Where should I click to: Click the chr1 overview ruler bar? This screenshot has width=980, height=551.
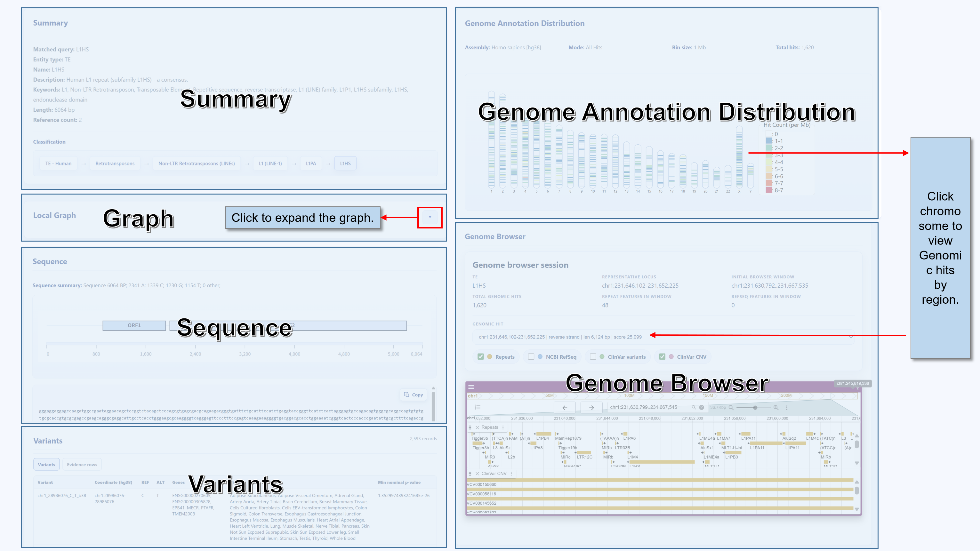pyautogui.click(x=662, y=395)
